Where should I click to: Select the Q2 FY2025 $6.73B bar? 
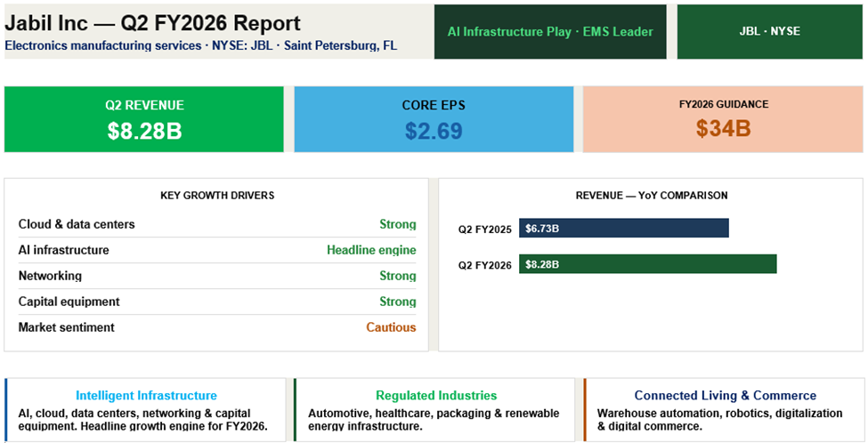point(623,229)
